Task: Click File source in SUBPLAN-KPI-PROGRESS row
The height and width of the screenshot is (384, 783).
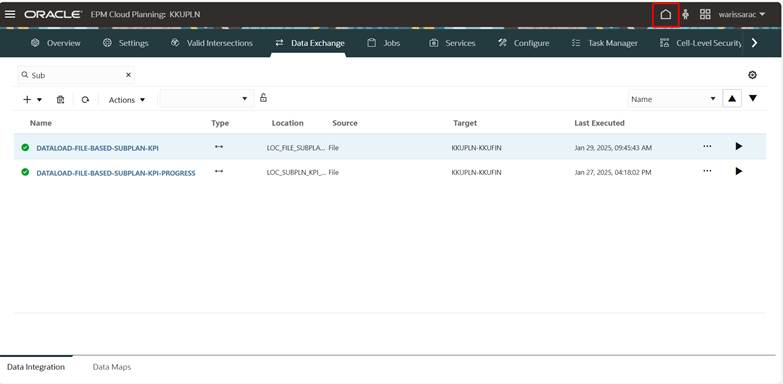Action: click(334, 173)
